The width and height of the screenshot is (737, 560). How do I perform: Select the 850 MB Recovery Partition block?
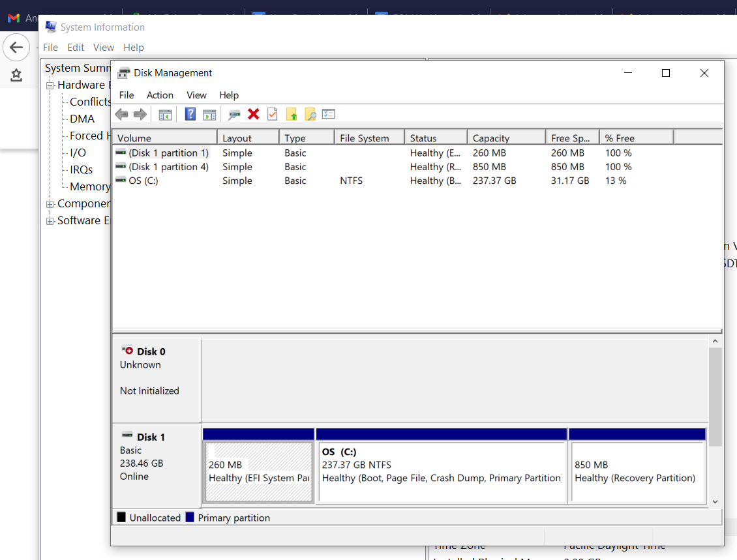637,465
